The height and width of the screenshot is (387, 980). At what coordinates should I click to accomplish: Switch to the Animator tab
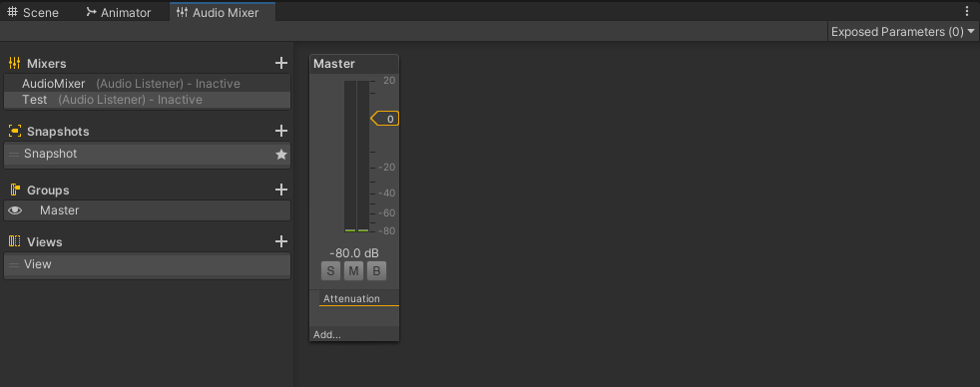click(119, 13)
